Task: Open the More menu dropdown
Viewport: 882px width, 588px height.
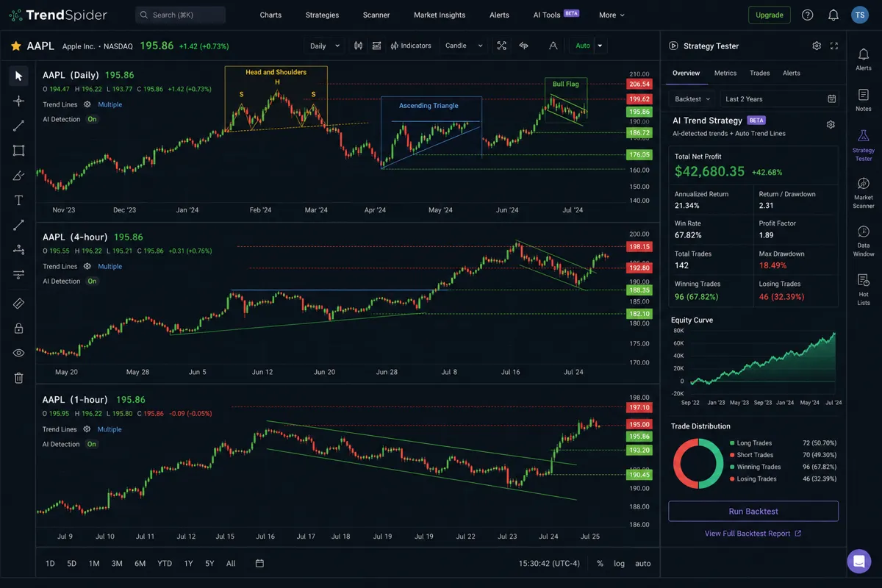Action: coord(612,15)
